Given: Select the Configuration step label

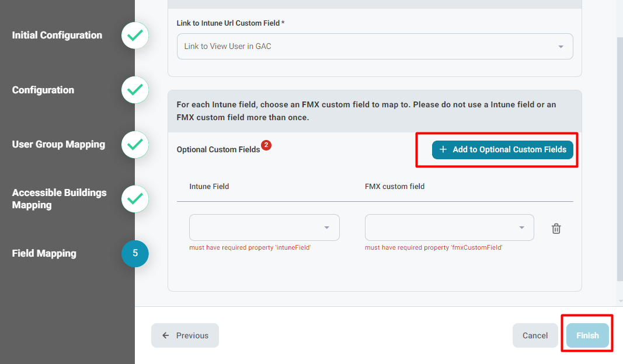Looking at the screenshot, I should 43,90.
